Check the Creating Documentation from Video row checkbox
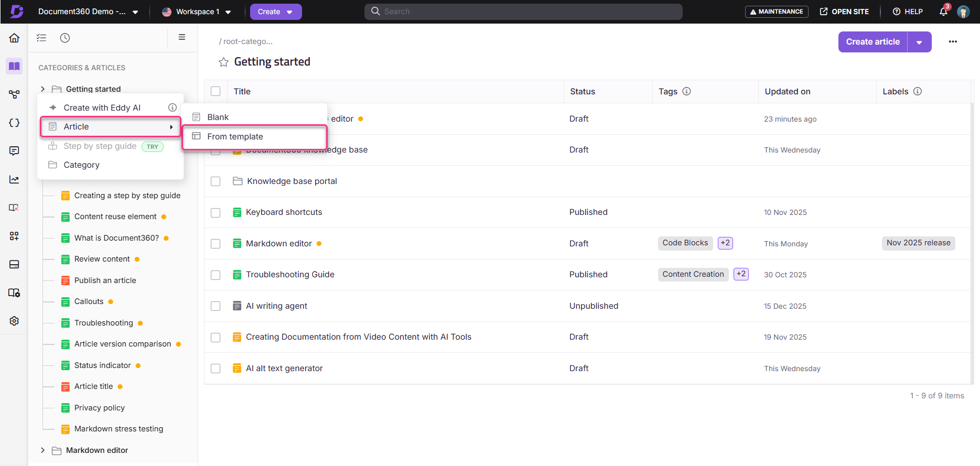The width and height of the screenshot is (980, 466). [x=216, y=338]
